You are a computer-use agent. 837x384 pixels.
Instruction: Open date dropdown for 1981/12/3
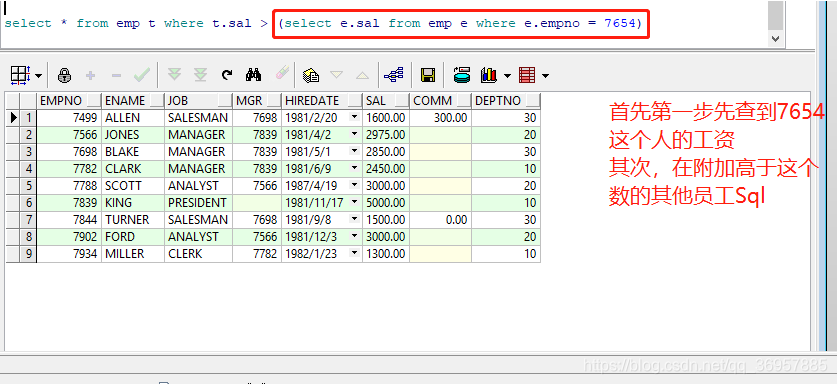point(354,237)
